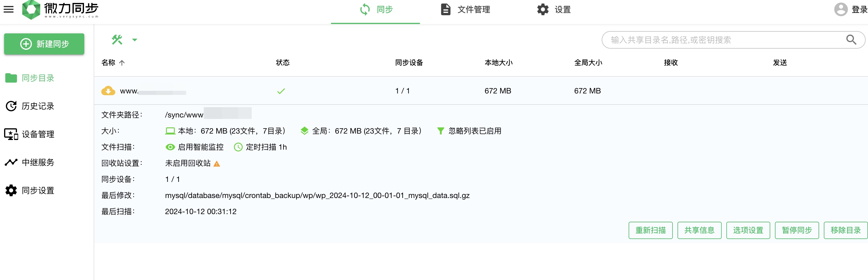Click the global layers icon beside 全局
868x280 pixels.
[304, 131]
